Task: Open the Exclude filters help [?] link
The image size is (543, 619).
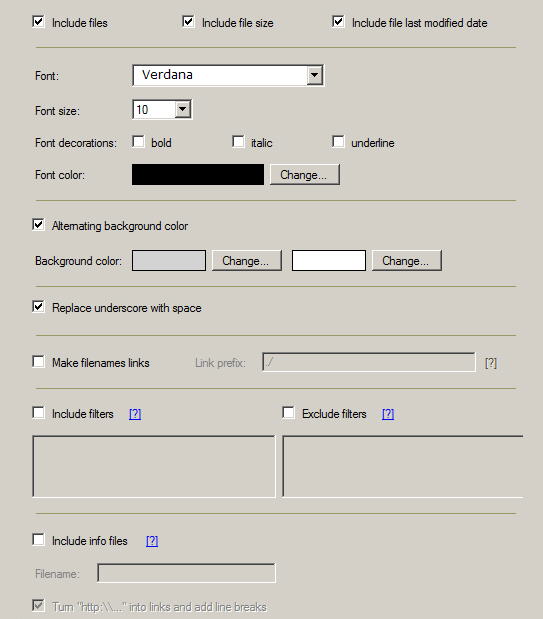Action: coord(388,414)
